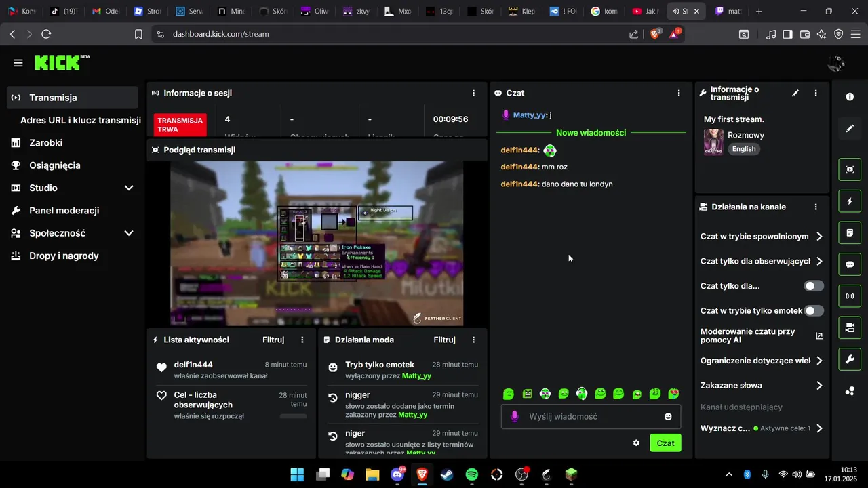Open Brave VPN shield icon
Image resolution: width=868 pixels, height=488 pixels.
pyautogui.click(x=839, y=34)
